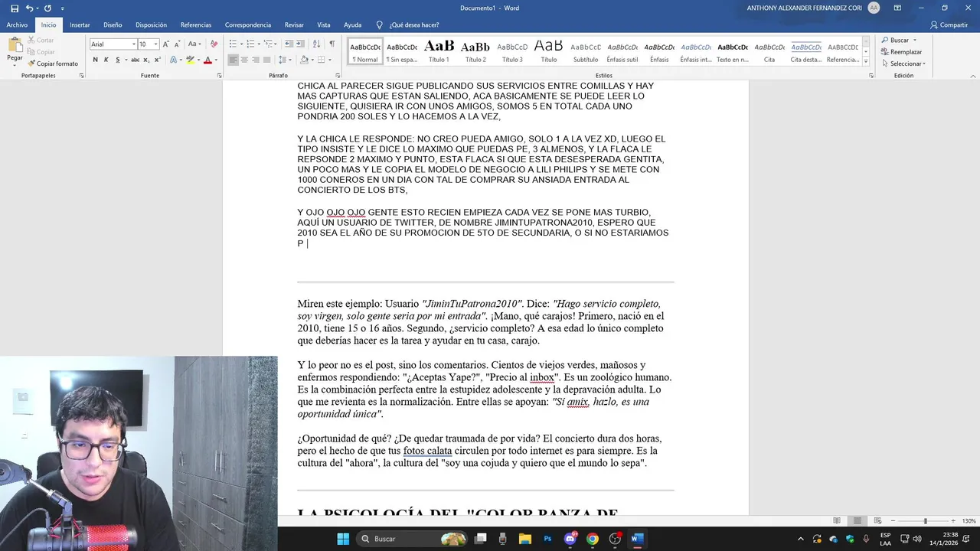
Task: Switch to the Vista tab
Action: coord(324,24)
